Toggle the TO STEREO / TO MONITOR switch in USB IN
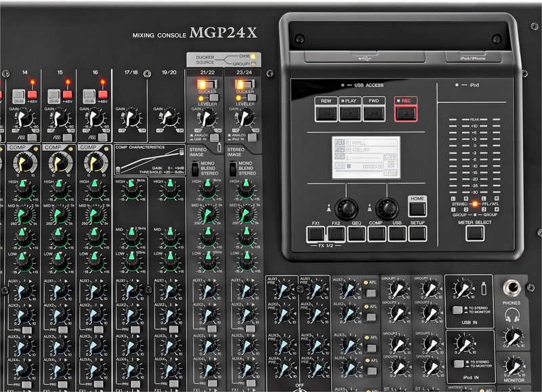 coord(457,310)
